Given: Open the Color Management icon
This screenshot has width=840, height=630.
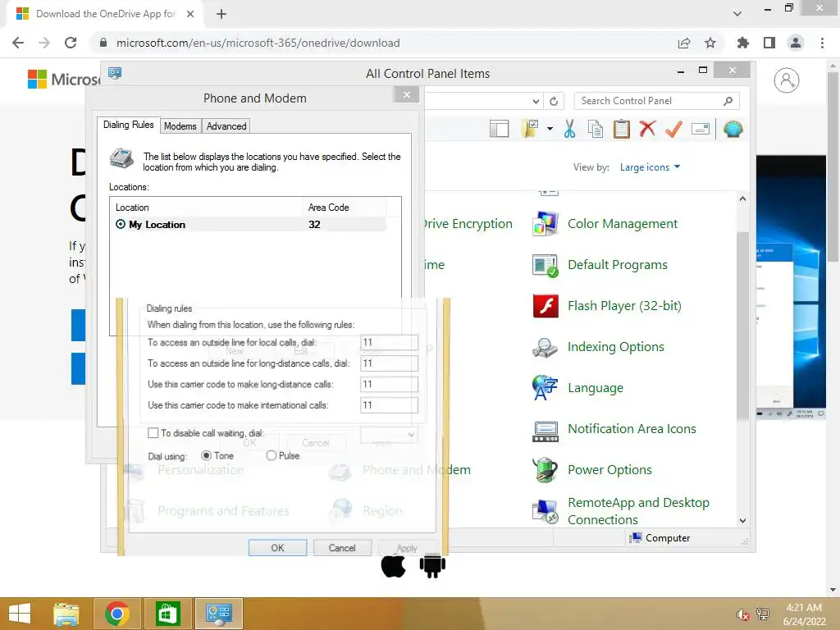Looking at the screenshot, I should 546,224.
